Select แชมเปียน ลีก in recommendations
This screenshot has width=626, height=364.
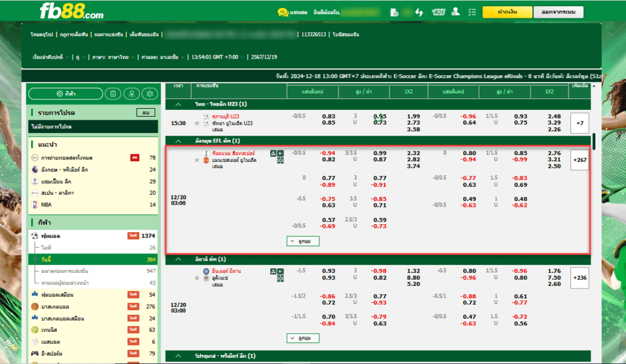pyautogui.click(x=94, y=181)
